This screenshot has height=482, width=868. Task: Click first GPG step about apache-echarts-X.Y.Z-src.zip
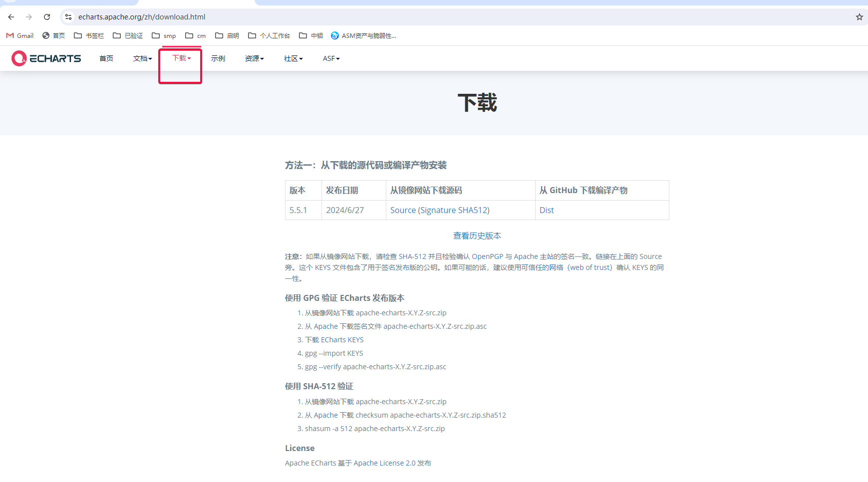376,313
